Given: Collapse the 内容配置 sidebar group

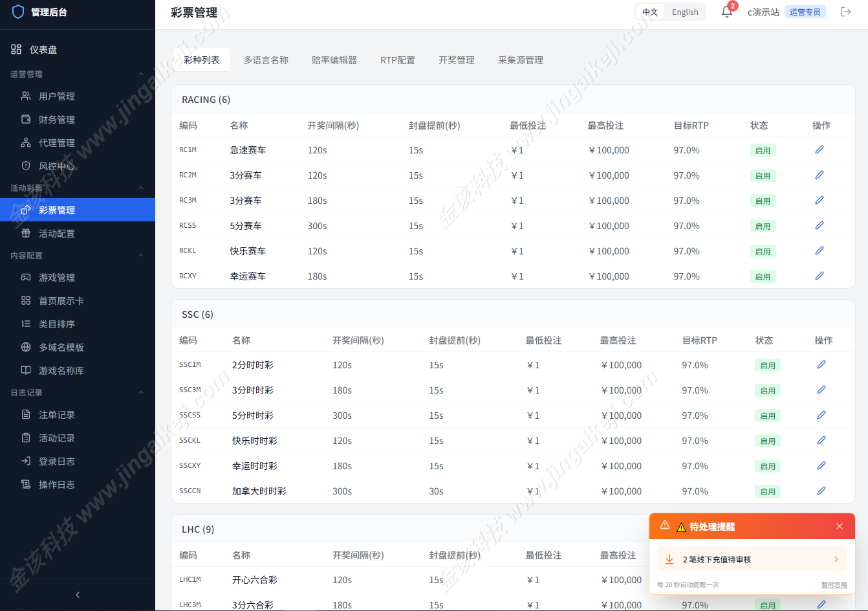Looking at the screenshot, I should [141, 256].
